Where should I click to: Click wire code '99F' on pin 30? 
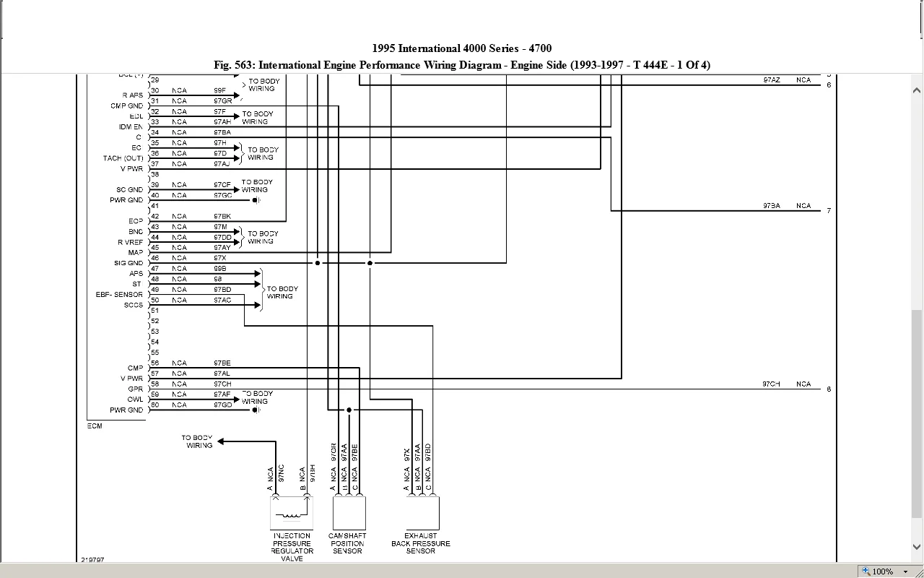(219, 91)
